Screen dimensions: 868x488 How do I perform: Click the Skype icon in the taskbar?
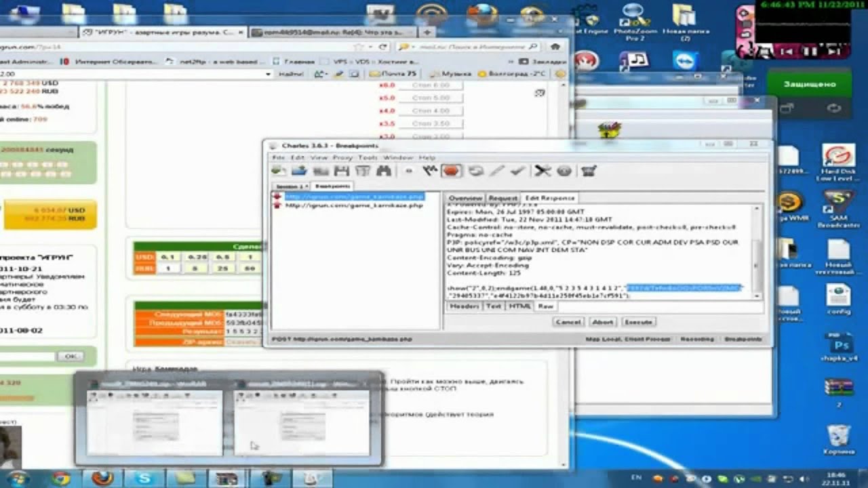tap(144, 478)
